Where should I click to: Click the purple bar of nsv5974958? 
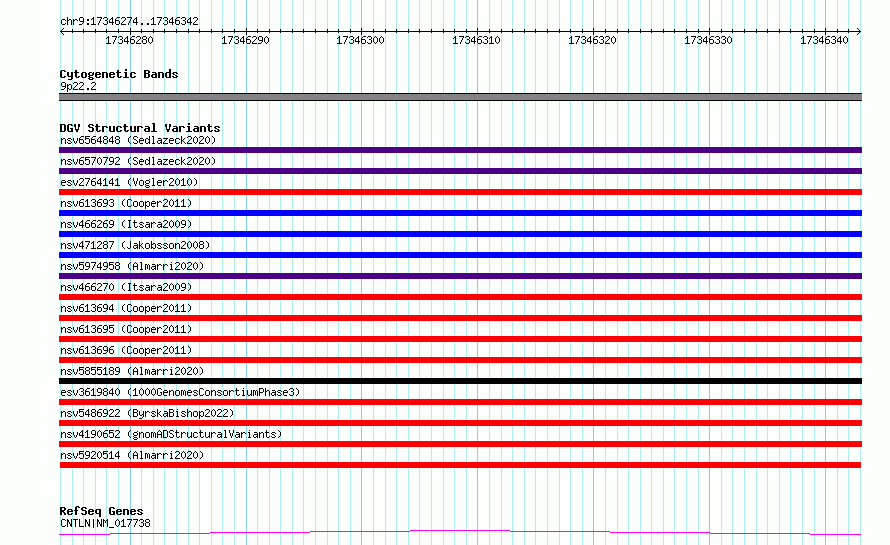tap(460, 276)
